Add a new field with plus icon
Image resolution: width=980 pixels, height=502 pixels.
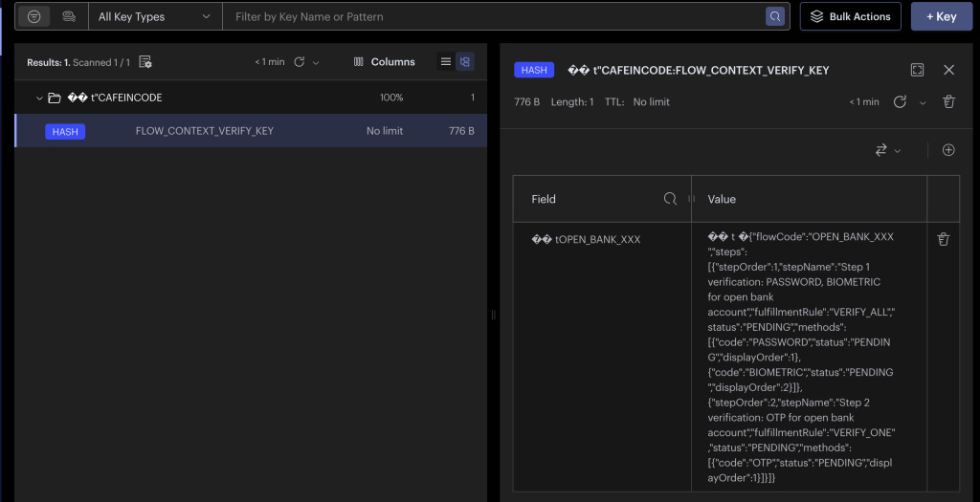point(948,150)
